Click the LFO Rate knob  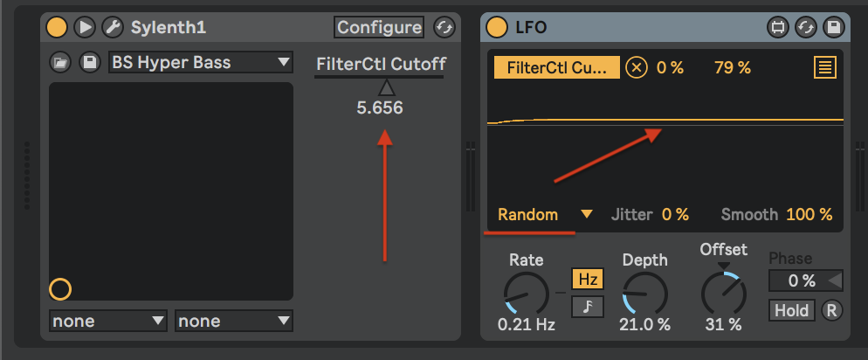tap(527, 292)
